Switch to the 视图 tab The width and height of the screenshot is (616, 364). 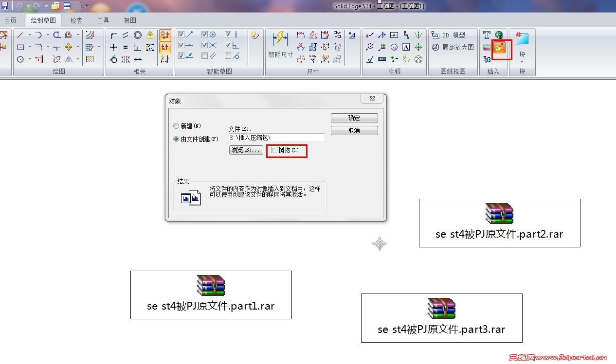[x=129, y=20]
